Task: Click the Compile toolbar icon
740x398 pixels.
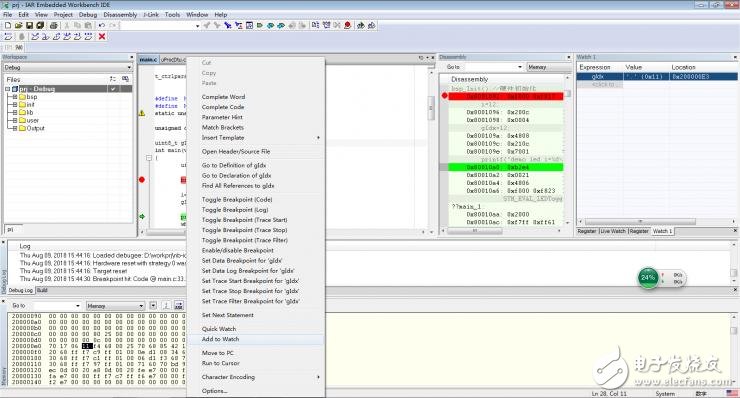Action: pos(315,25)
